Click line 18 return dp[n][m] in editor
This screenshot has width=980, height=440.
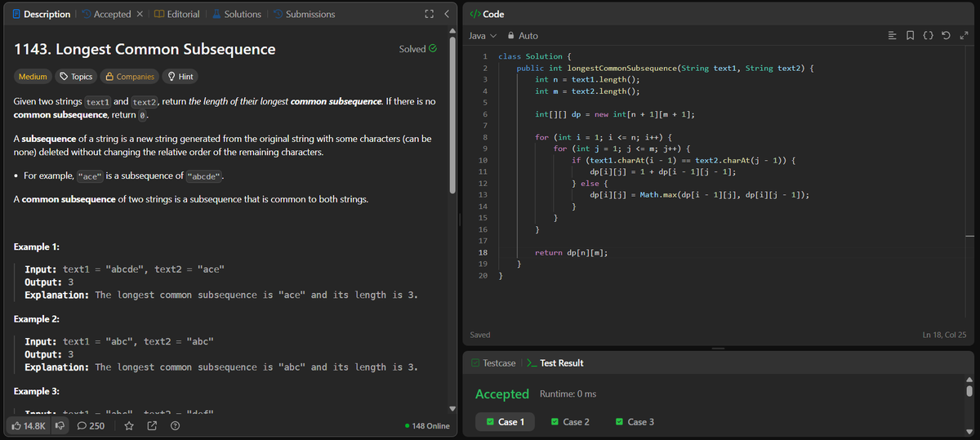tap(571, 253)
